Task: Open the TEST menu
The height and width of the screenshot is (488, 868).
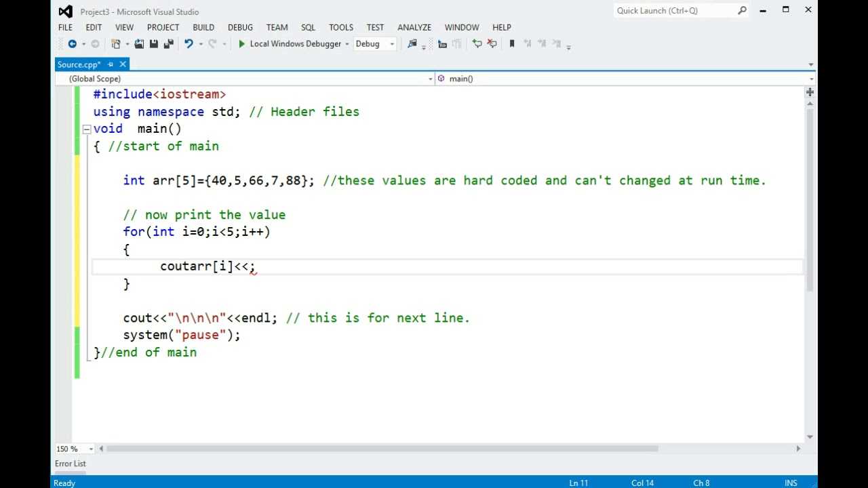Action: coord(375,27)
